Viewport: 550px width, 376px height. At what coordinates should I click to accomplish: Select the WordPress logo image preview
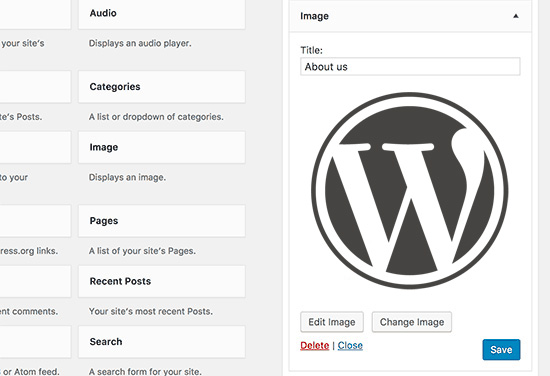410,190
